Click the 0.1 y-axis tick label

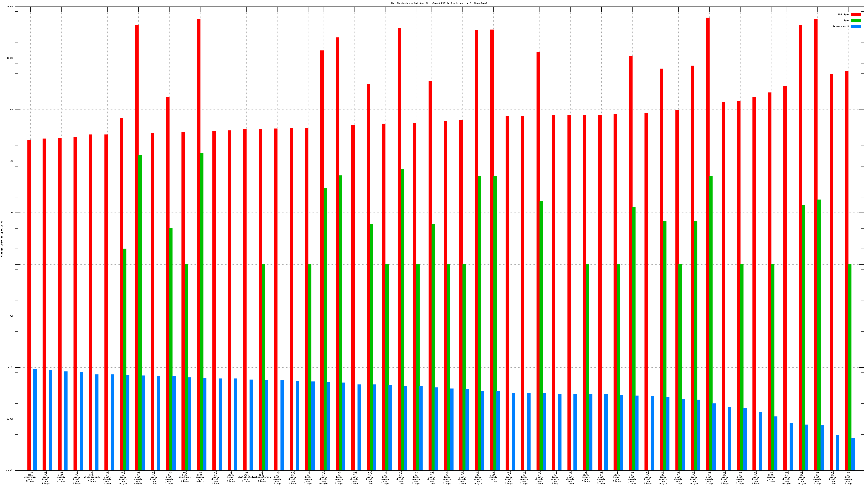[11, 316]
